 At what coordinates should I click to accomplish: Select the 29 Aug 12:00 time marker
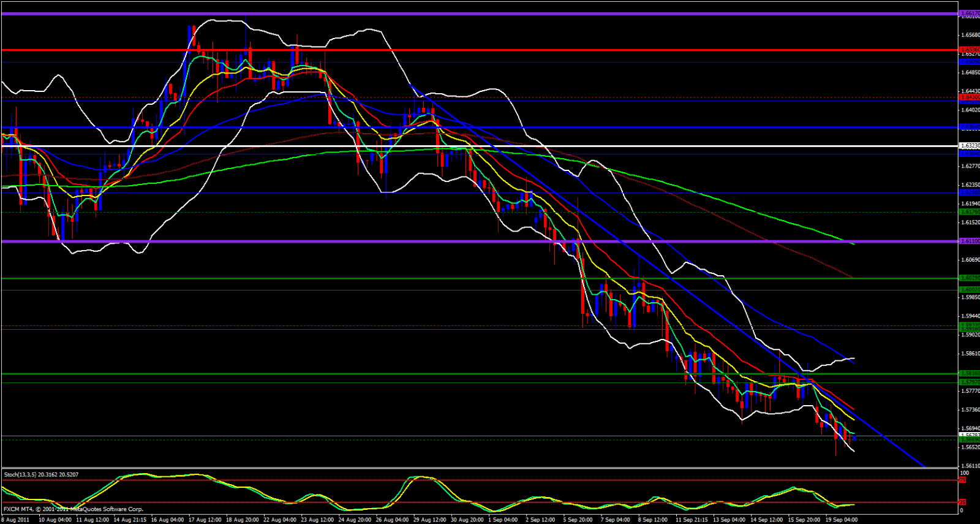tap(429, 520)
